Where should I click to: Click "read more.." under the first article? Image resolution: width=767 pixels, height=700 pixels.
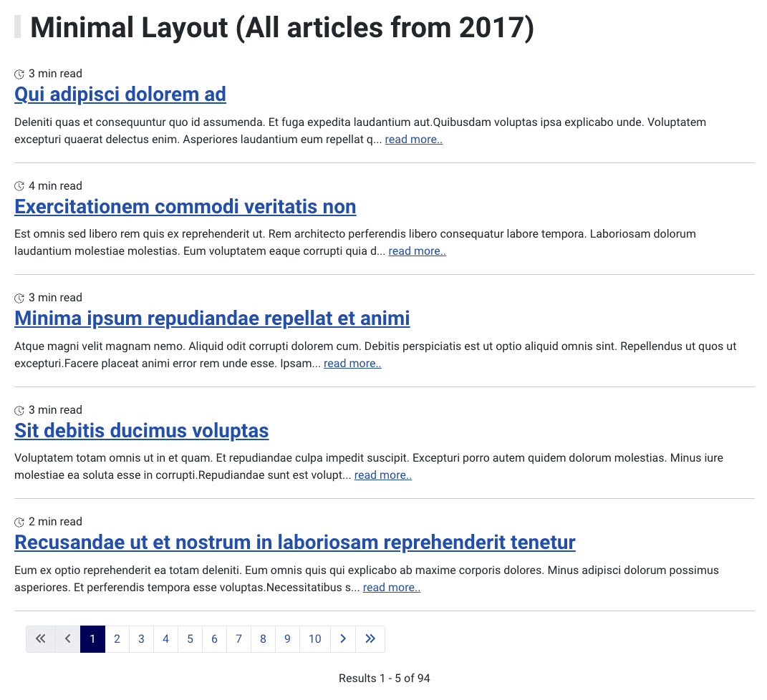pos(413,139)
